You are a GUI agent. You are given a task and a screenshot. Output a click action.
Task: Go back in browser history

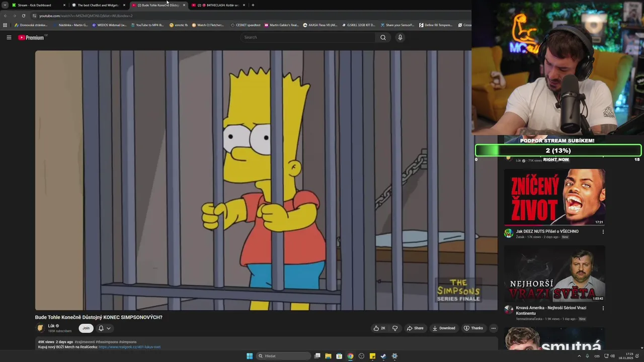click(6, 16)
